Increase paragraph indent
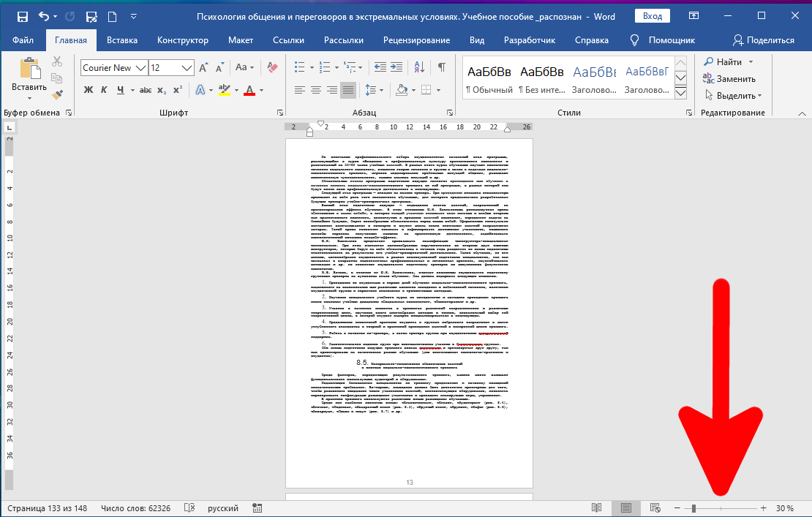This screenshot has height=517, width=812. (x=396, y=67)
